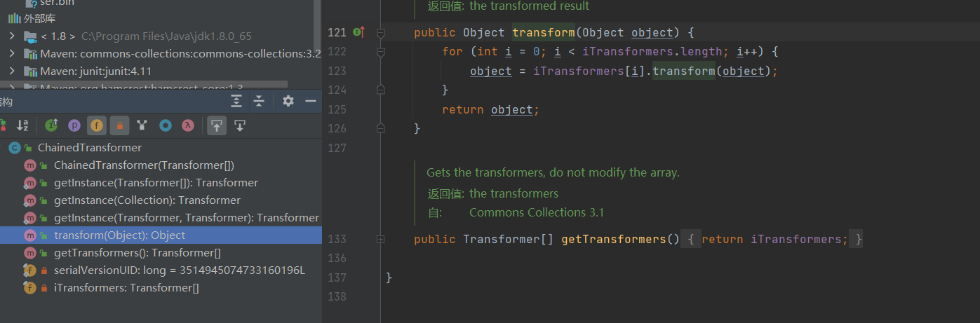This screenshot has width=980, height=323.
Task: Toggle Show Properties purple p button
Action: click(74, 125)
